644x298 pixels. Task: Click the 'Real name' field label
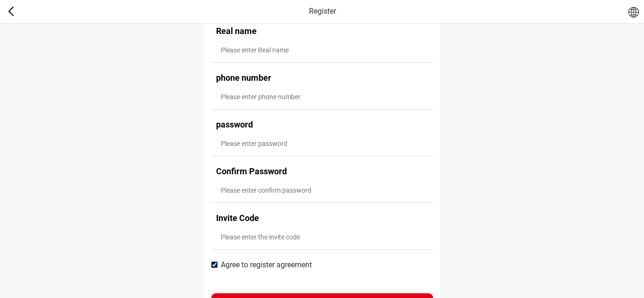[x=236, y=31]
